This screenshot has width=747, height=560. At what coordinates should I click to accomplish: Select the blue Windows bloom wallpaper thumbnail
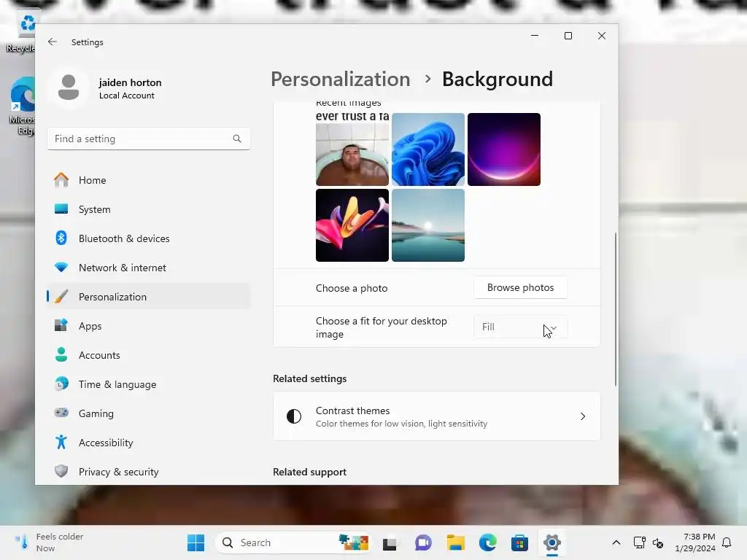pos(427,149)
